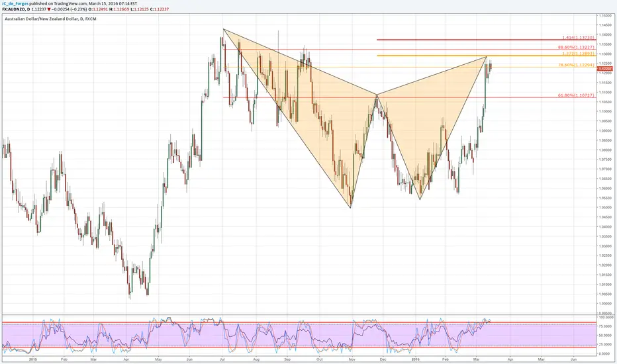The width and height of the screenshot is (617, 364).
Task: Click the Nov label on time axis
Action: [352, 359]
